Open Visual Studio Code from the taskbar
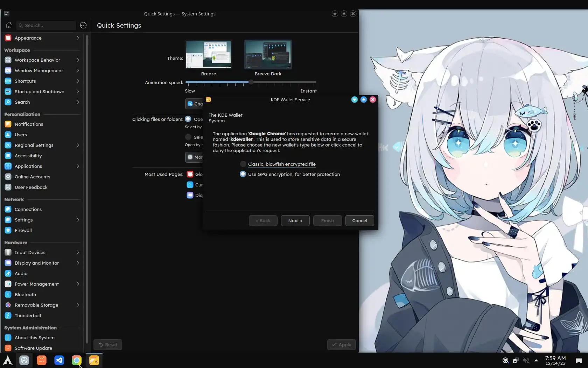Viewport: 588px width, 368px height. (x=59, y=360)
